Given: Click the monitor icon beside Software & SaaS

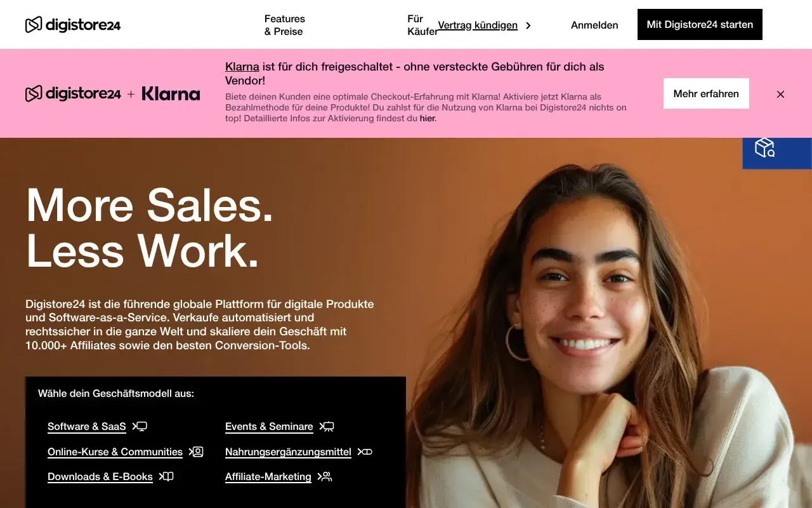Looking at the screenshot, I should (x=140, y=427).
